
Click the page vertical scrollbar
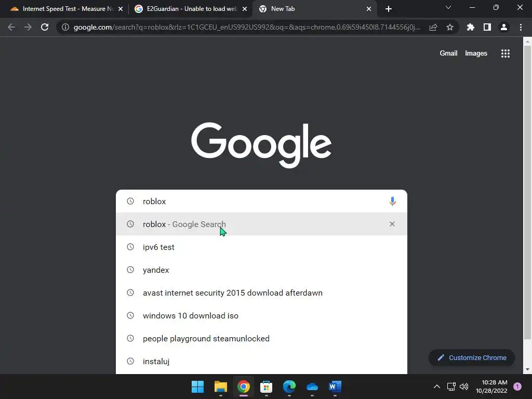[x=527, y=192]
